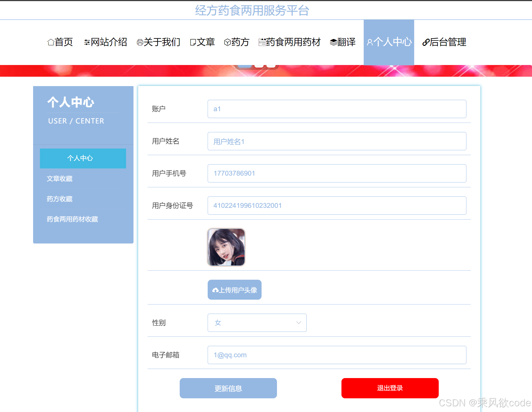Click the 更新信息 update button
532x412 pixels.
pos(228,388)
